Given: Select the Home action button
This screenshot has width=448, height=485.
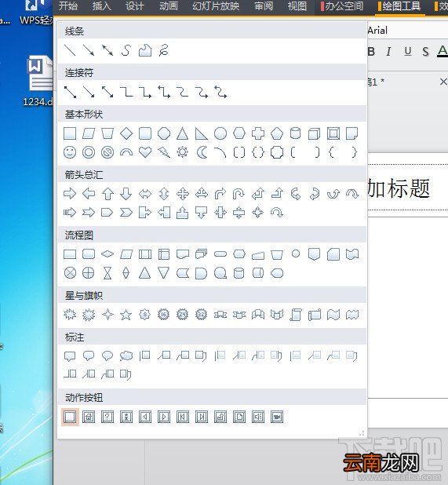Looking at the screenshot, I should [89, 417].
